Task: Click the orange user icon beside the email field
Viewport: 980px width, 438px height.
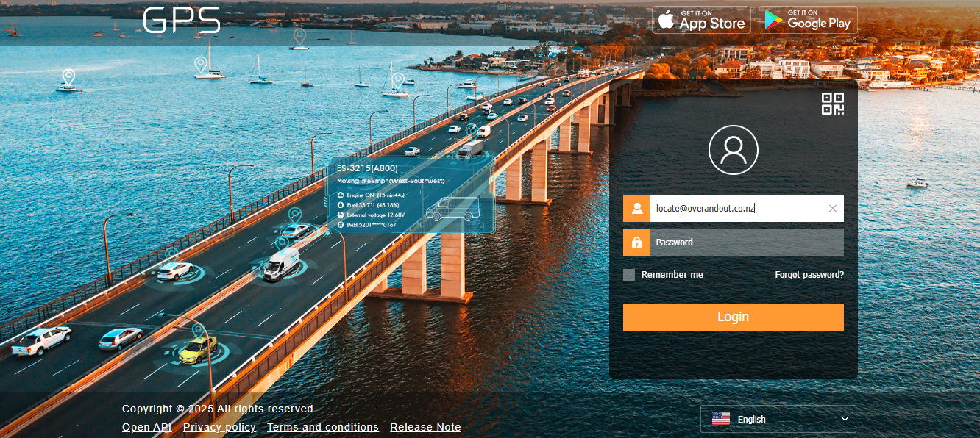Action: pyautogui.click(x=636, y=208)
